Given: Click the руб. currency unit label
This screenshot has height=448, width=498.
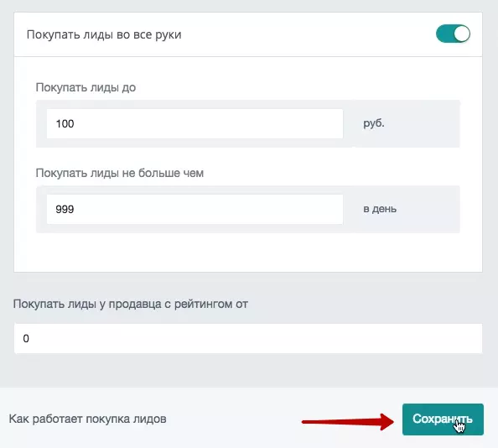Looking at the screenshot, I should pos(374,123).
